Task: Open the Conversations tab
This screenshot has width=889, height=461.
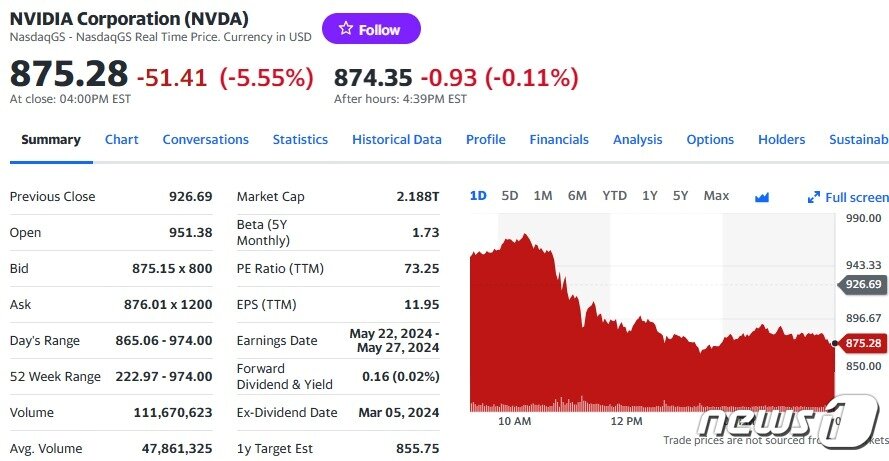Action: coord(205,140)
